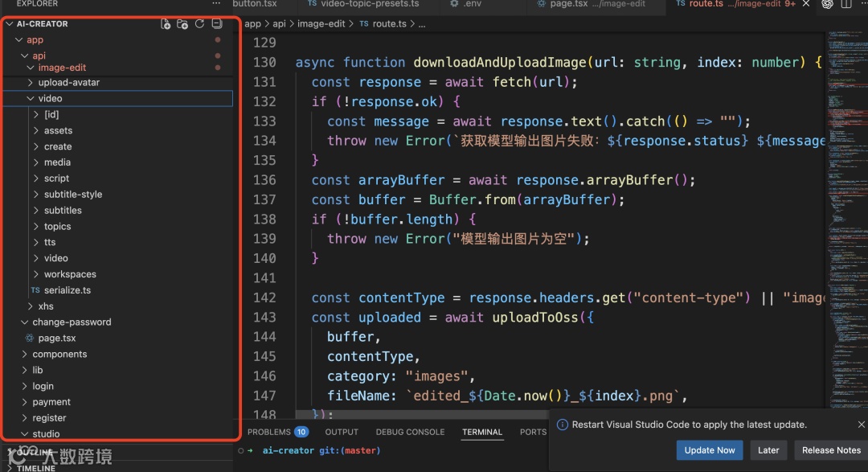Expand the subtitle-style folder
This screenshot has height=472, width=868.
point(36,195)
